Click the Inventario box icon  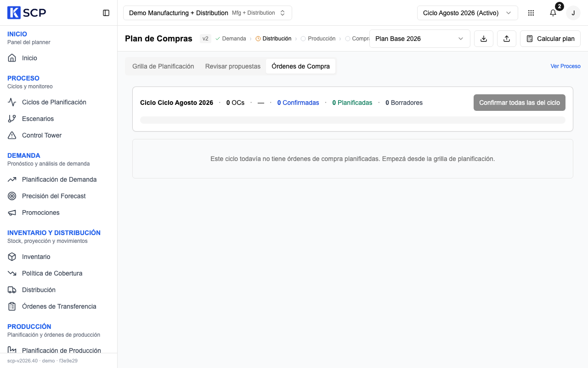12,257
